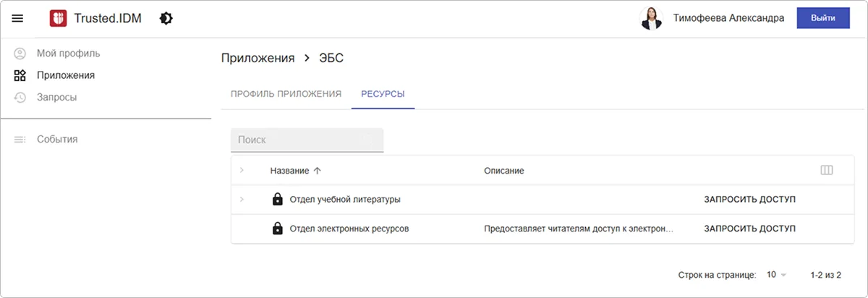Open Запросы history page

coord(56,97)
